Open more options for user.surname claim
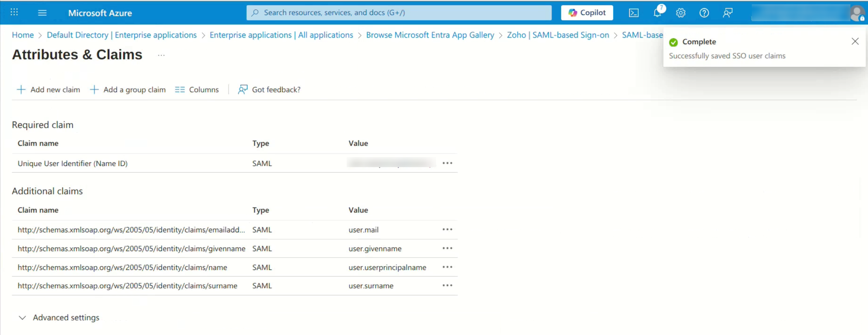Screen dimensions: 868x335 (x=447, y=286)
